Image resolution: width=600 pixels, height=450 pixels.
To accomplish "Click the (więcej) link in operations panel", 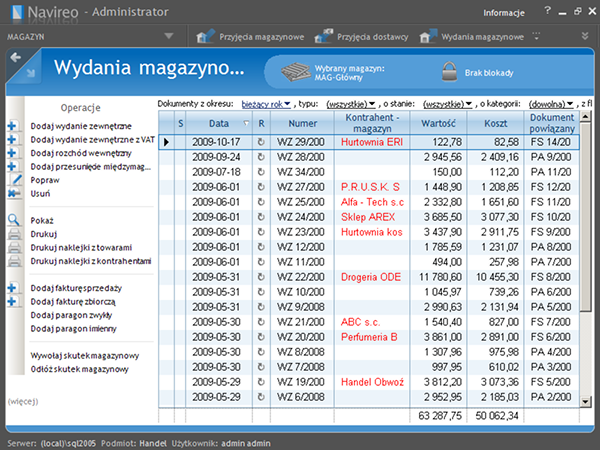I will (22, 401).
